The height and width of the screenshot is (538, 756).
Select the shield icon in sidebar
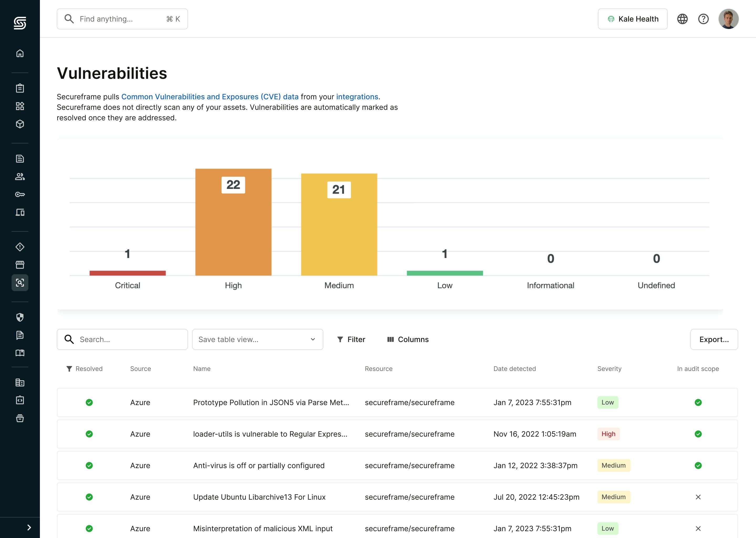(20, 317)
